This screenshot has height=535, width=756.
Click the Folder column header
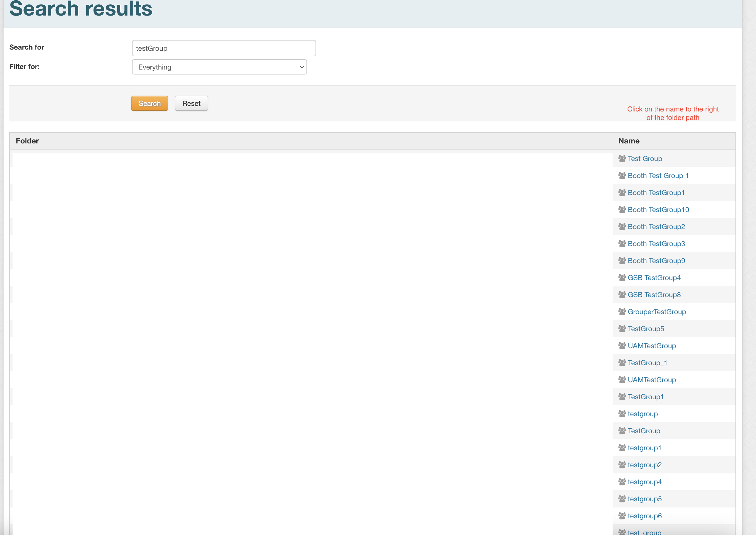pos(27,141)
